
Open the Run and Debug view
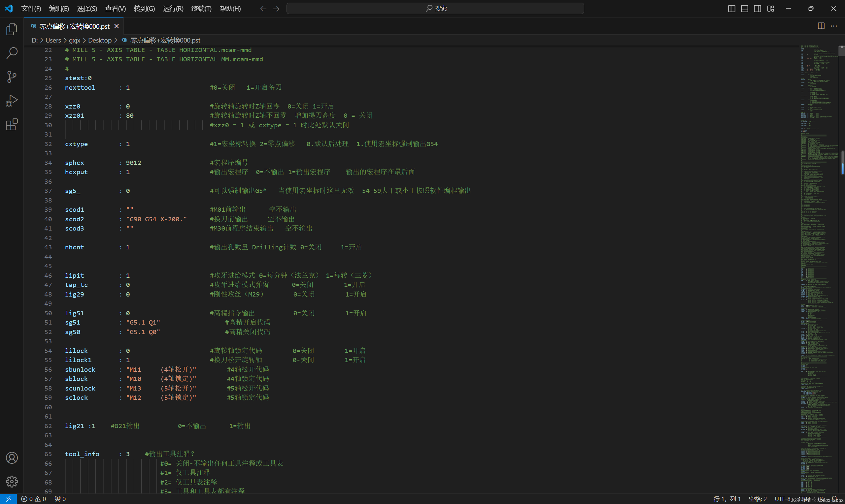(12, 101)
